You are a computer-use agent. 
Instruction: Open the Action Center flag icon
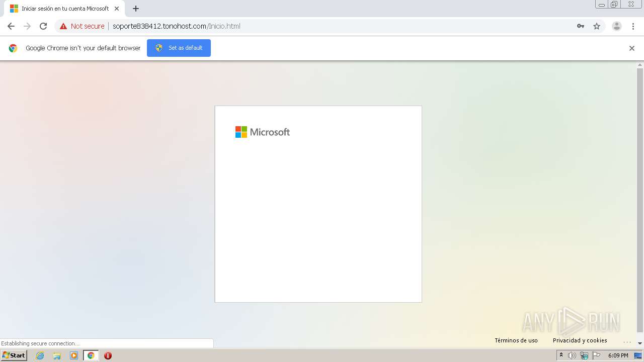596,355
